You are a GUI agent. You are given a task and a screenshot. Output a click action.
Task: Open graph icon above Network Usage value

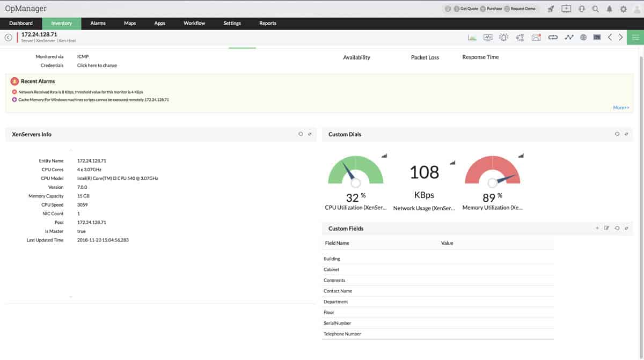(452, 162)
